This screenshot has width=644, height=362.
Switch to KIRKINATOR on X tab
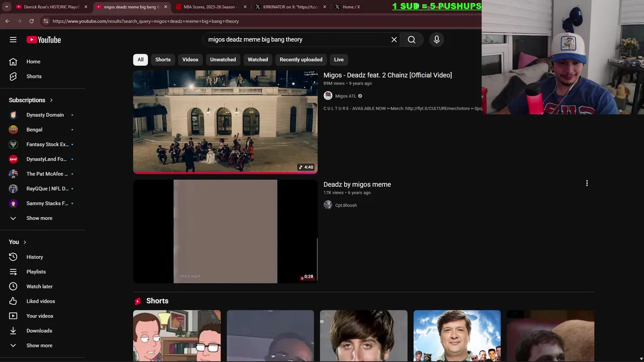[x=290, y=7]
